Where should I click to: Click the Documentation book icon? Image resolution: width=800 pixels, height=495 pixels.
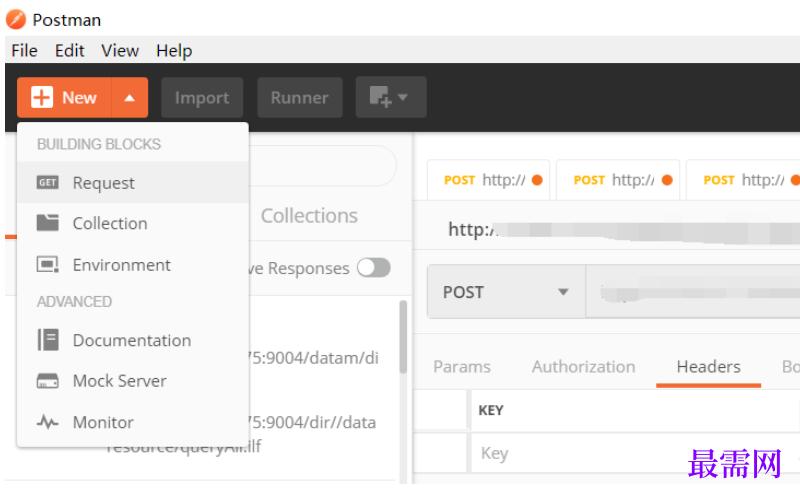coord(47,340)
